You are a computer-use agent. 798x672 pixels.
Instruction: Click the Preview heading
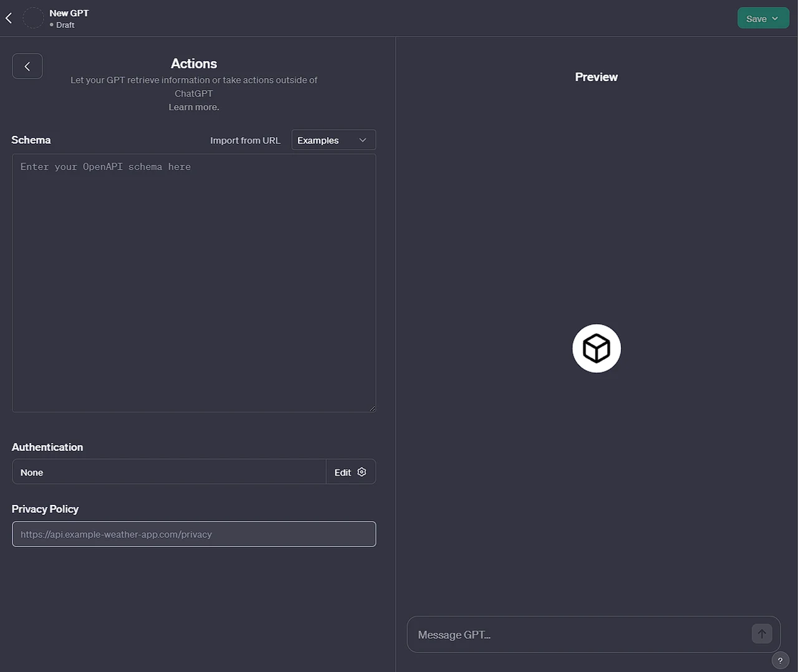pos(597,77)
